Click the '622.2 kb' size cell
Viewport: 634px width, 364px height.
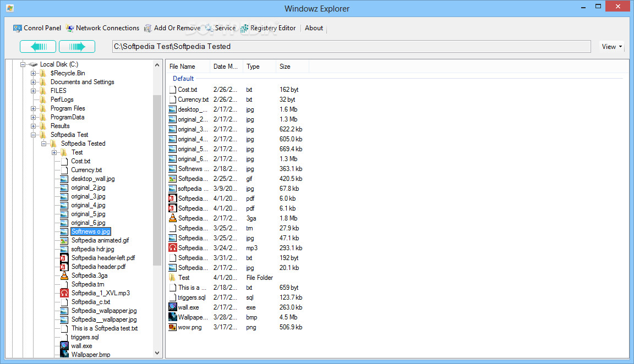pyautogui.click(x=291, y=129)
